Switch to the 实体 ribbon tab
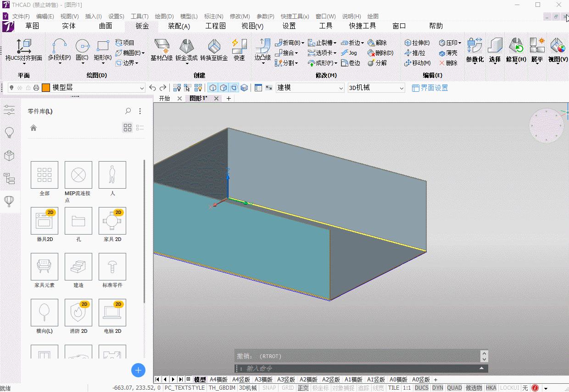This screenshot has width=569, height=392. coord(69,26)
